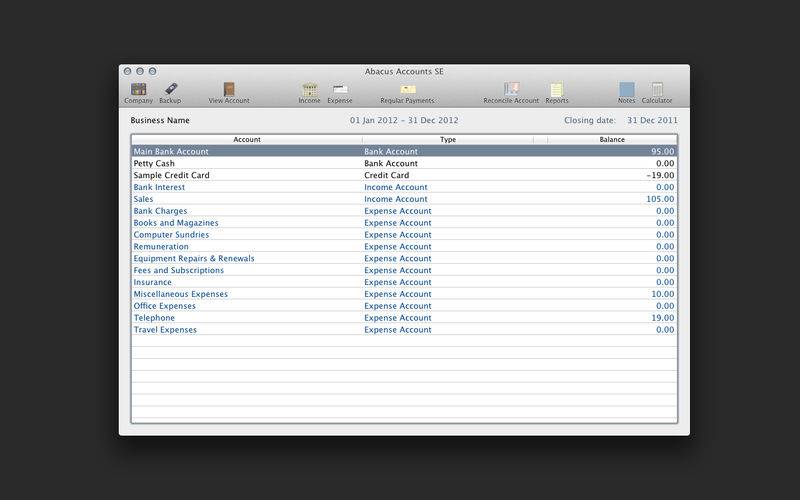Select Miscellaneous Expenses account
Image resolution: width=800 pixels, height=500 pixels.
[404, 294]
